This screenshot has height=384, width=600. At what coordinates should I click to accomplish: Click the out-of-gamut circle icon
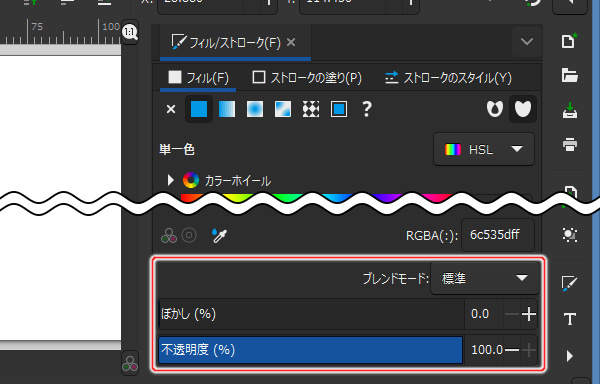[x=189, y=235]
